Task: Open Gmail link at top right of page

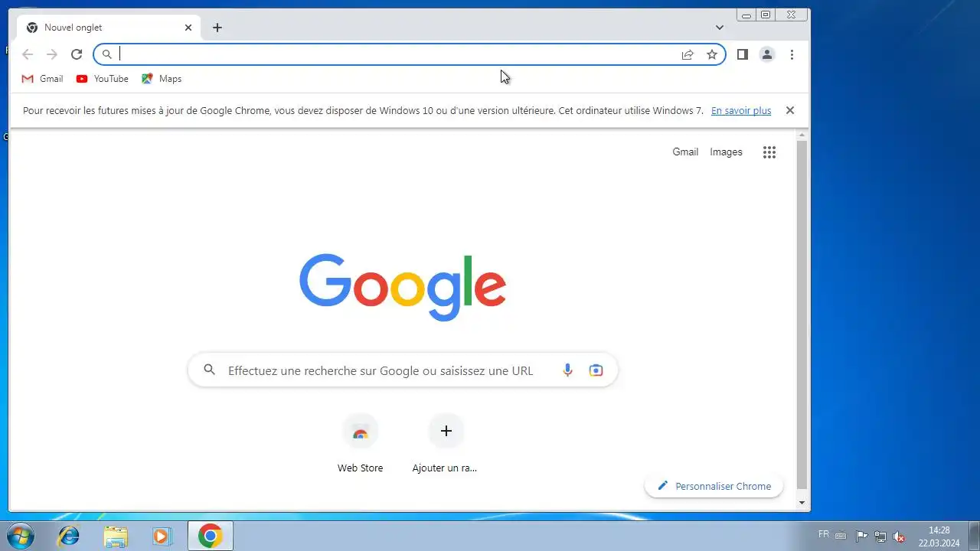Action: pos(685,152)
